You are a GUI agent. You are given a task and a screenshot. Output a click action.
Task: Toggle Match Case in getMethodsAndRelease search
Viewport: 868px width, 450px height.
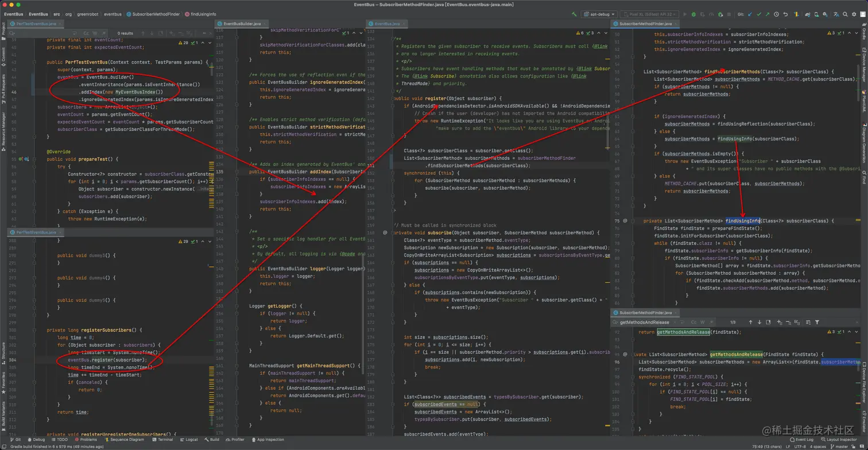coord(694,322)
